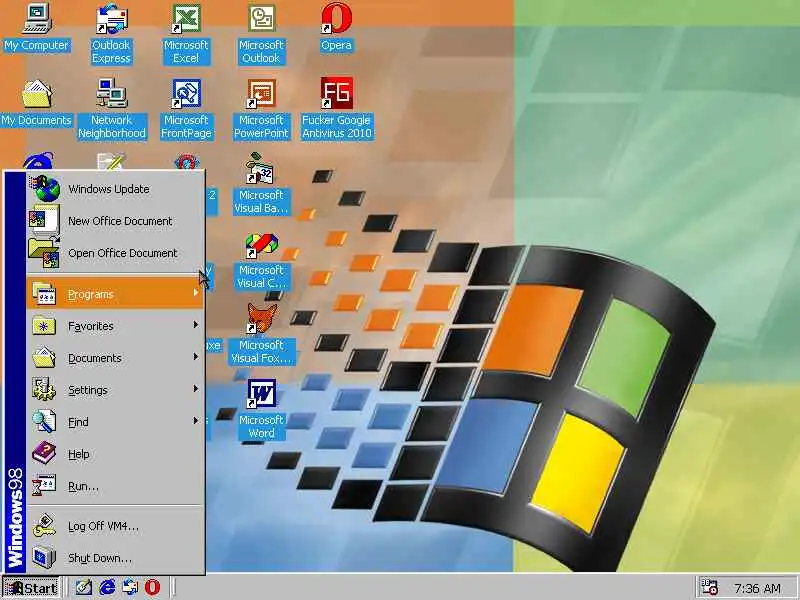
Task: Click the Task Scheduler tray icon
Action: coord(709,587)
